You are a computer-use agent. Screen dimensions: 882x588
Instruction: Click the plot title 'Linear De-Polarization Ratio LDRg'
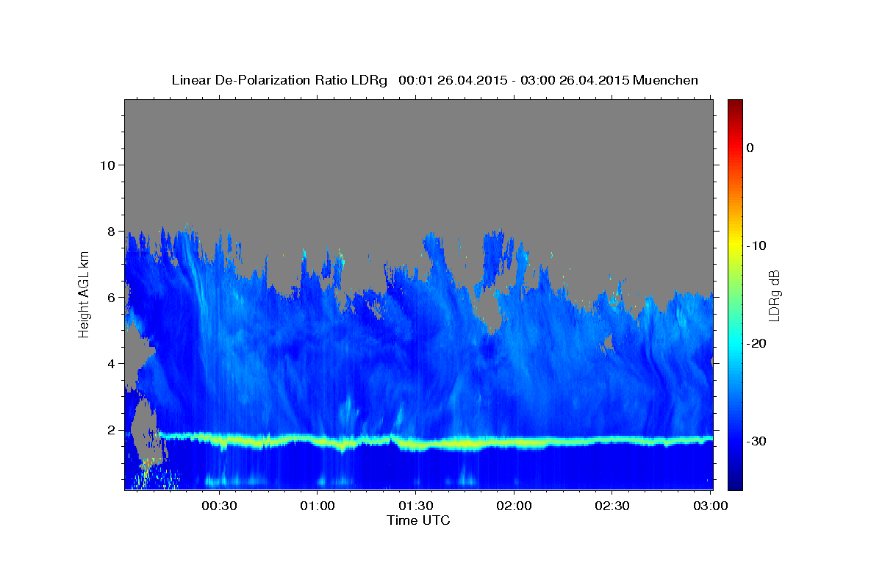[279, 80]
